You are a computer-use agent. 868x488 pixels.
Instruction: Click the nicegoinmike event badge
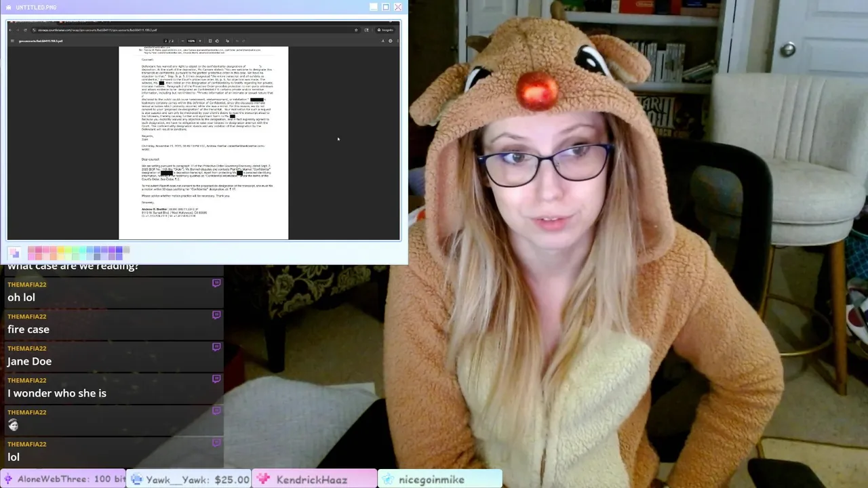coord(439,479)
